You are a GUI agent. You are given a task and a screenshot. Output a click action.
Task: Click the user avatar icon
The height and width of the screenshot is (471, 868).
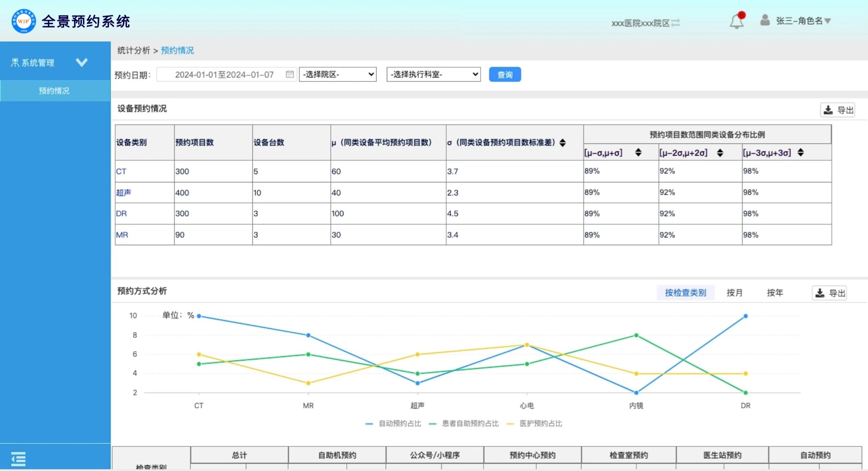[x=765, y=20]
